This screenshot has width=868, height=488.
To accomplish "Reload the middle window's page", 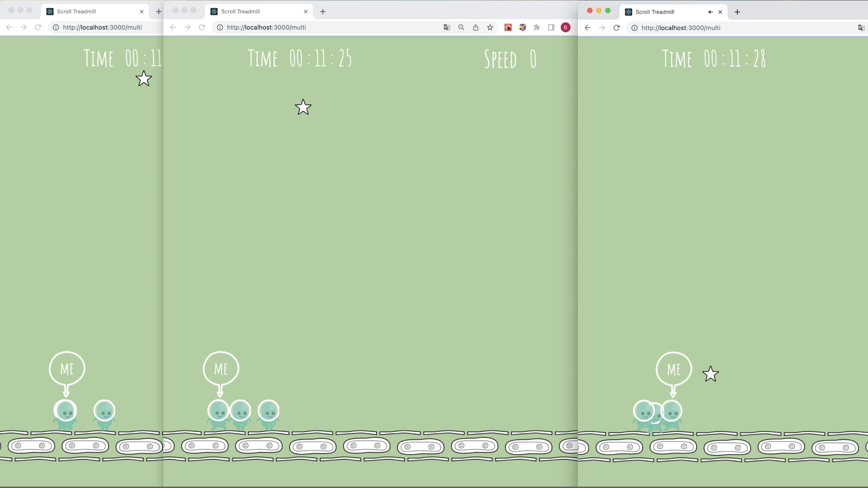I will pyautogui.click(x=202, y=27).
